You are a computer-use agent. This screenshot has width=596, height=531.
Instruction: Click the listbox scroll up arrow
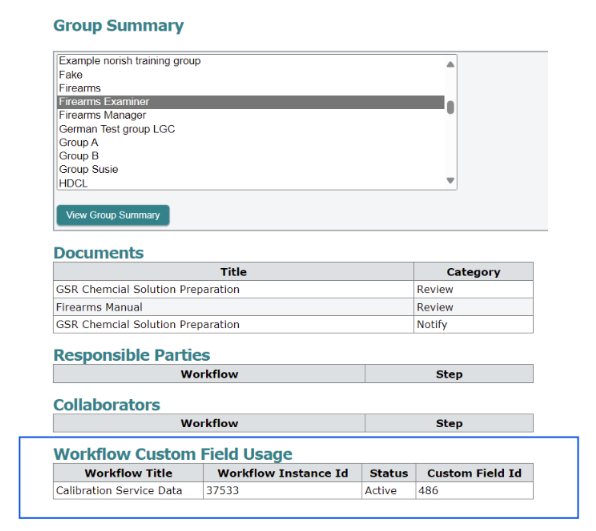click(x=450, y=64)
